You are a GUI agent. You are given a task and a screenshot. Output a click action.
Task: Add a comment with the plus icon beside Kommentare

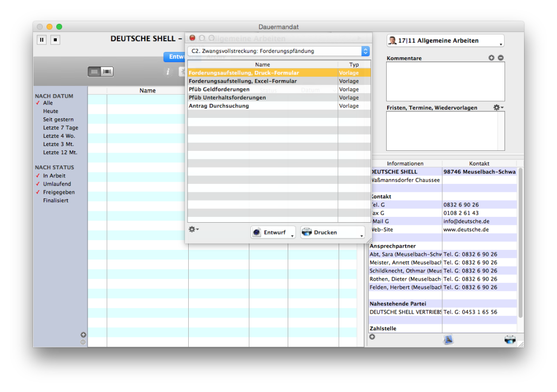coord(492,57)
